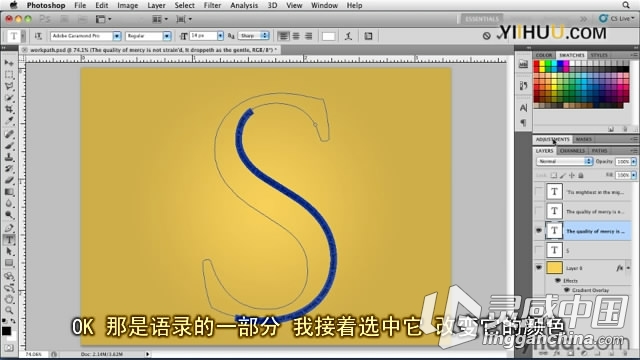This screenshot has width=640, height=360.
Task: Select the Path Selection tool
Action: click(x=9, y=251)
